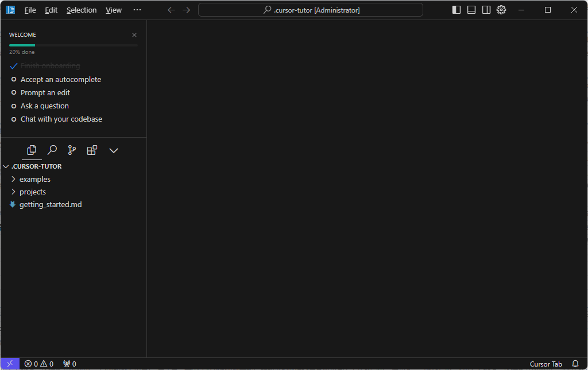Minimize the Cursor window

click(521, 10)
